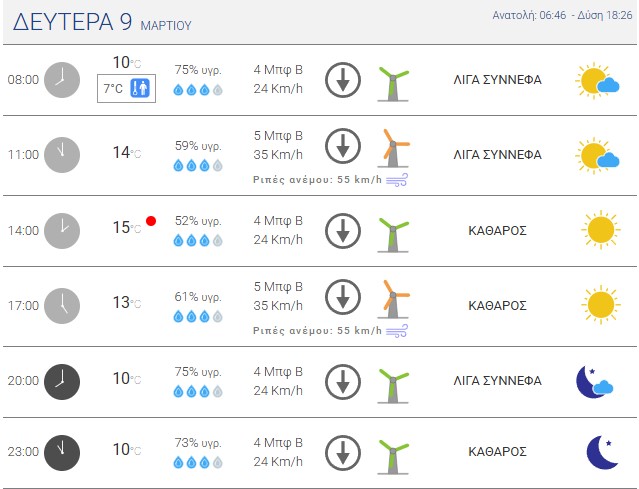Click the partly cloudy icon at 08:00
The width and height of the screenshot is (639, 489).
598,80
